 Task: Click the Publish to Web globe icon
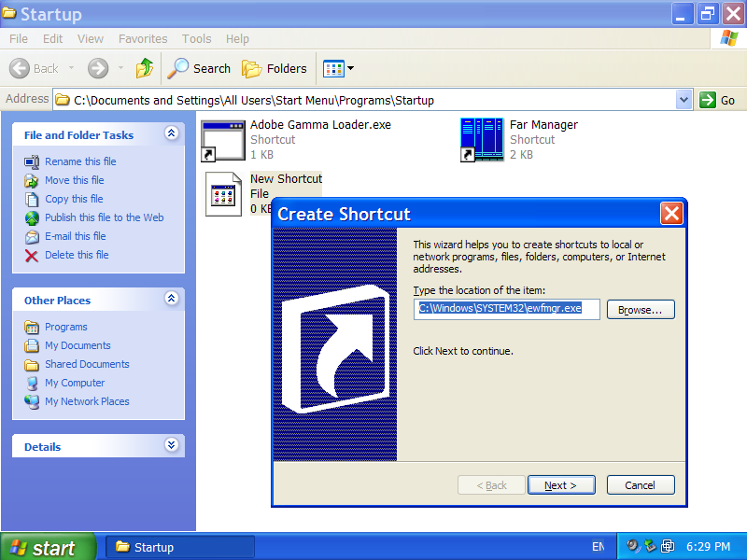pyautogui.click(x=32, y=218)
